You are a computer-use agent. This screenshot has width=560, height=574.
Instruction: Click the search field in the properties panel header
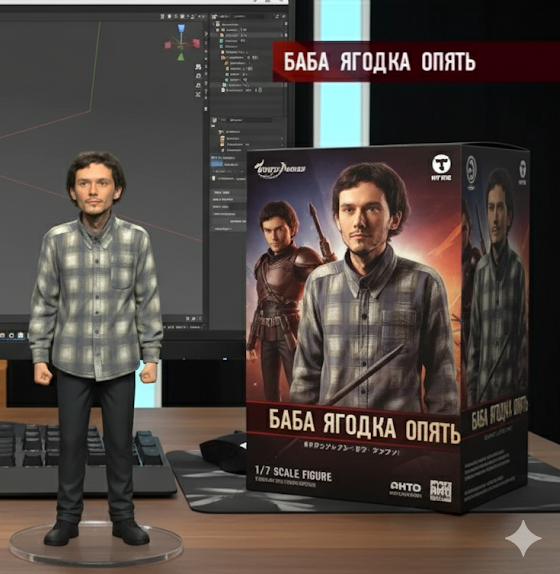point(250,120)
